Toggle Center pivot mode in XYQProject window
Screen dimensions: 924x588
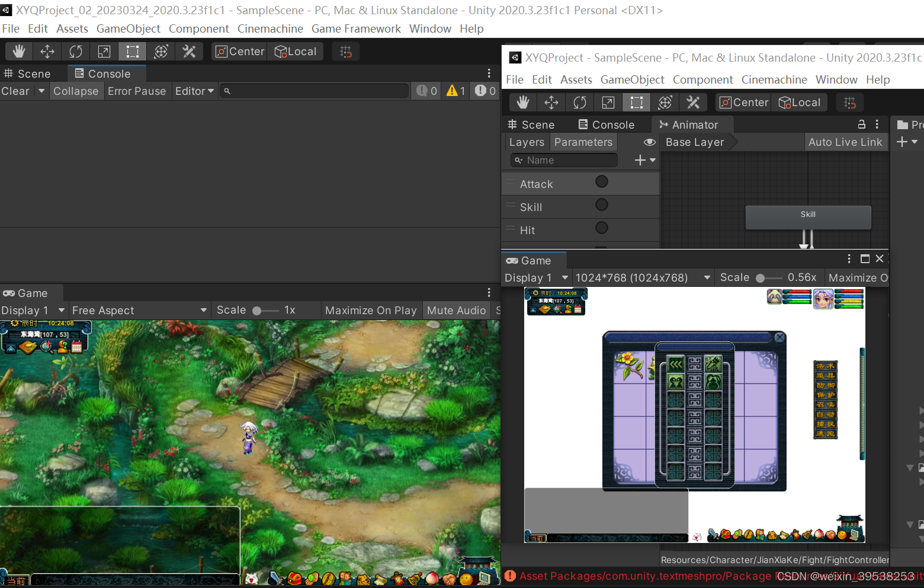pyautogui.click(x=743, y=103)
